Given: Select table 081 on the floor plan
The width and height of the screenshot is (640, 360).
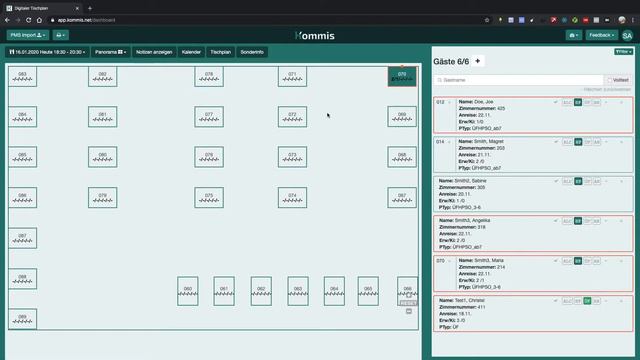Looking at the screenshot, I should [x=102, y=117].
